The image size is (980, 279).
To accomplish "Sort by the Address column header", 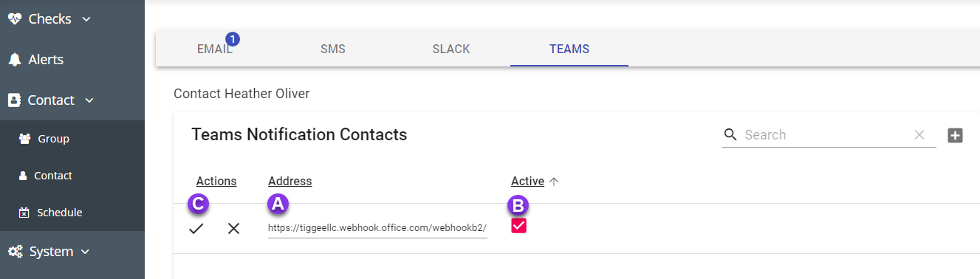I will [290, 181].
